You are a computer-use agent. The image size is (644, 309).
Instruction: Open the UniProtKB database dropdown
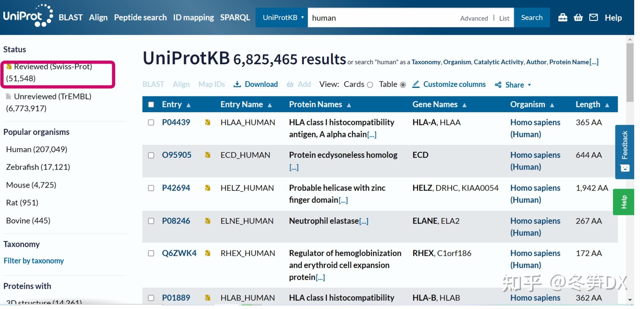click(x=282, y=18)
